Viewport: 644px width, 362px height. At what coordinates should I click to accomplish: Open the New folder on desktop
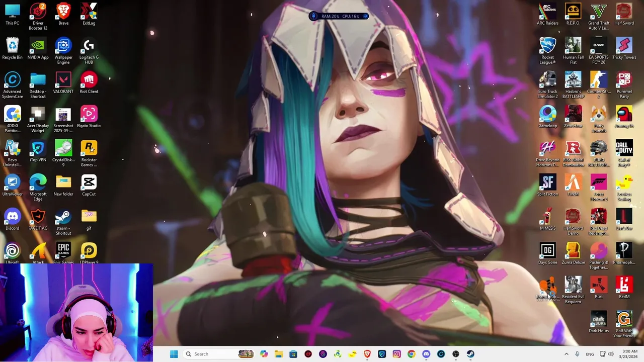[63, 186]
